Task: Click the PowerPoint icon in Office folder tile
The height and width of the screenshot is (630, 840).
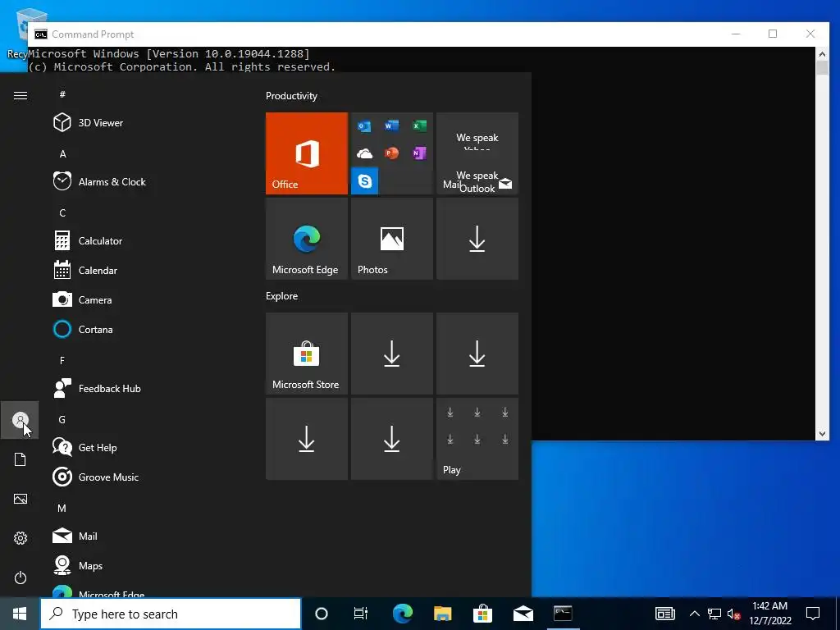Action: (391, 153)
